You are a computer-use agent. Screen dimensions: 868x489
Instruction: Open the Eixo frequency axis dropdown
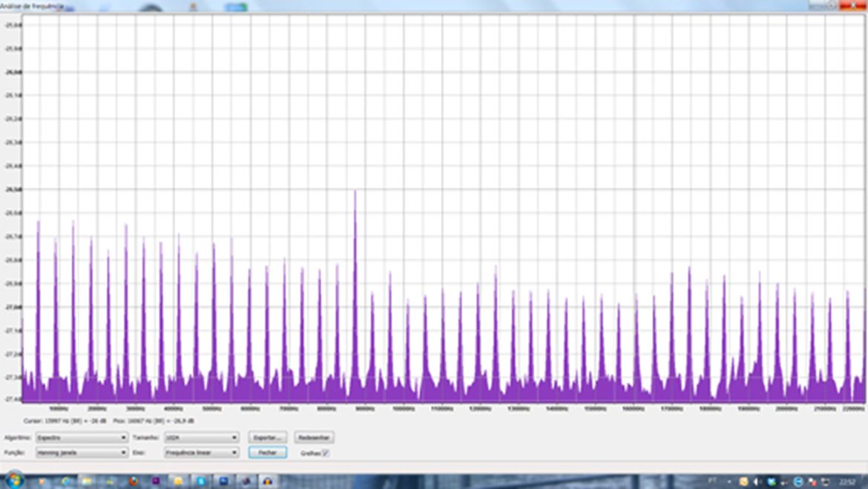point(201,453)
